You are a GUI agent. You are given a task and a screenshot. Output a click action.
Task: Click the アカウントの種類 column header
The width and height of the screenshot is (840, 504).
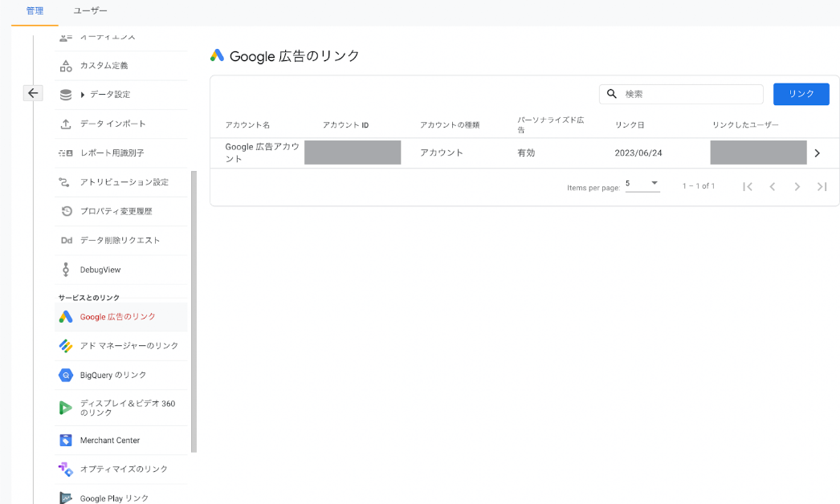[450, 124]
